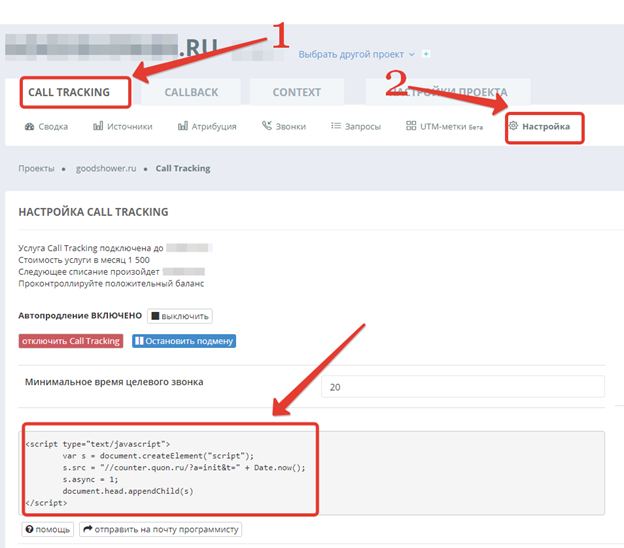Click the chevron next to Выбрать другой проект

coord(412,54)
